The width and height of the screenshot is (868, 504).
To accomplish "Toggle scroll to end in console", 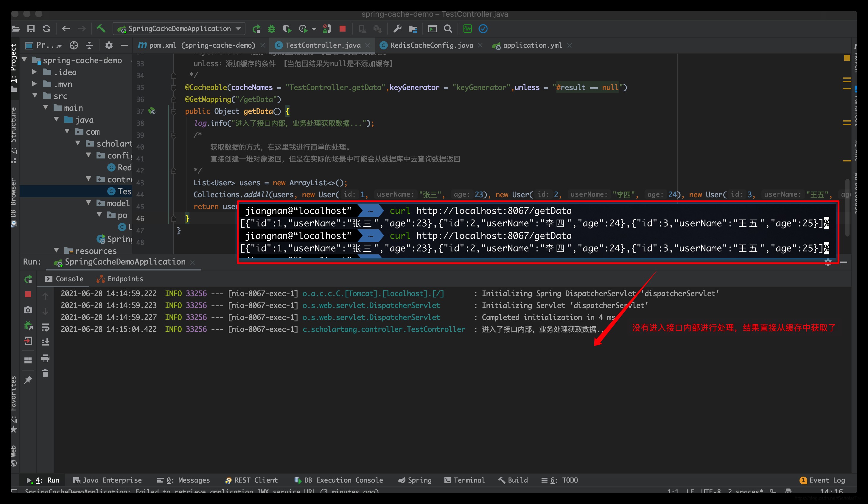I will pyautogui.click(x=45, y=342).
